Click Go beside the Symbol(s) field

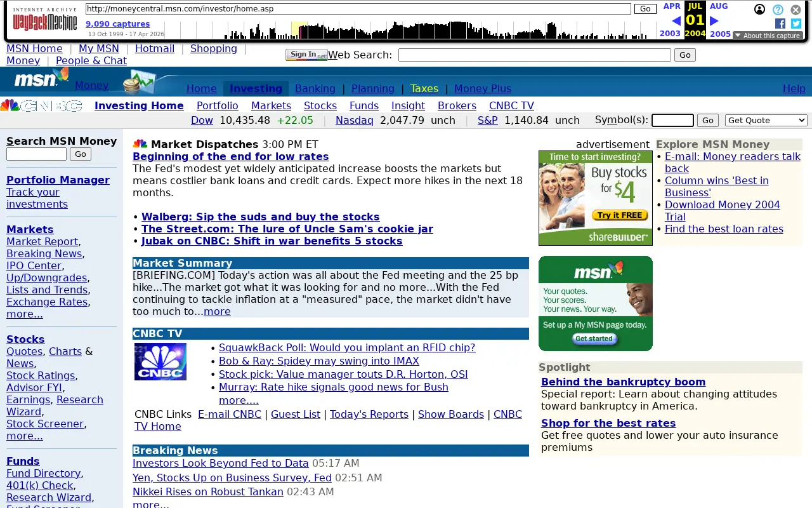707,120
